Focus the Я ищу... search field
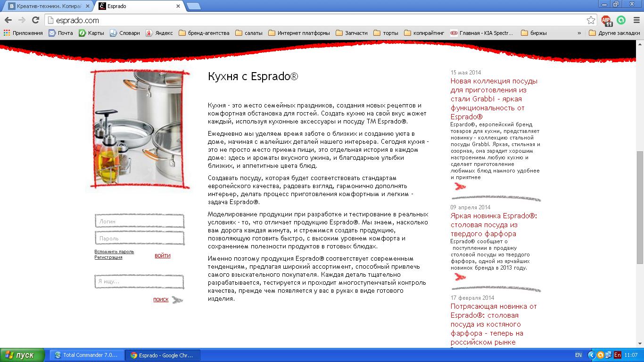The image size is (644, 362). pos(140,281)
